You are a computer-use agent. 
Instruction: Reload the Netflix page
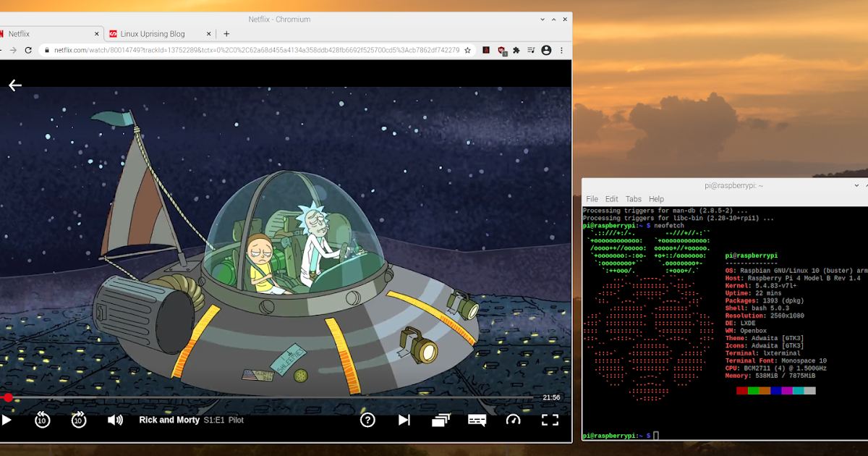click(x=28, y=50)
